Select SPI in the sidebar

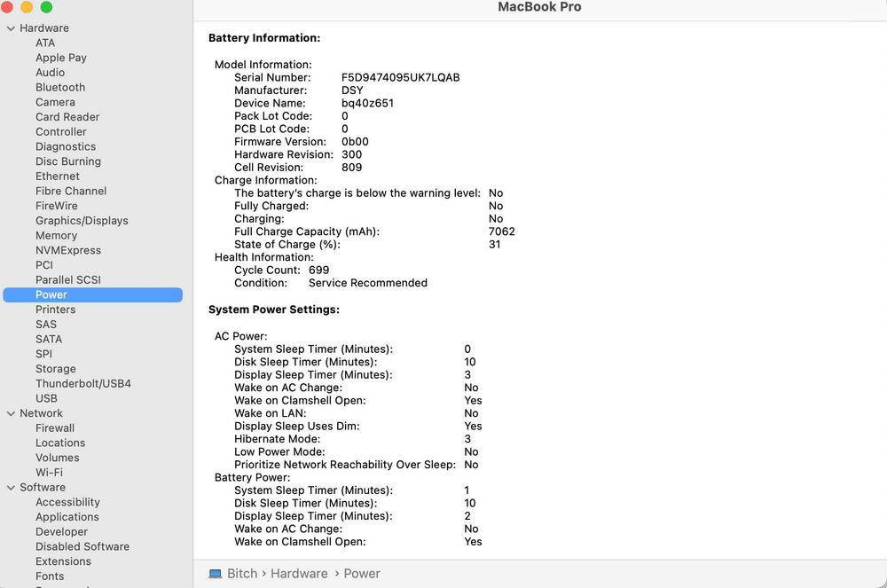[x=43, y=354]
